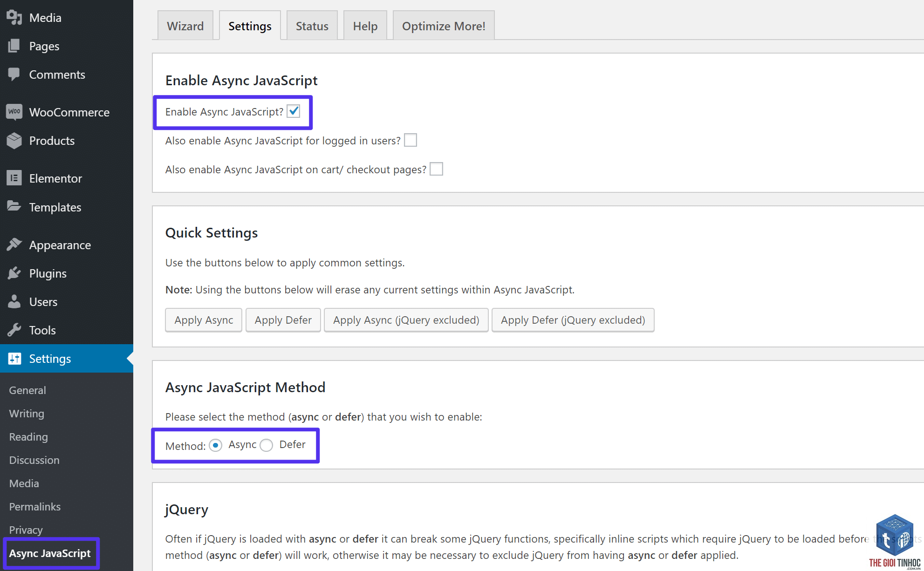Image resolution: width=924 pixels, height=571 pixels.
Task: Click the Apply Async button
Action: pos(204,320)
